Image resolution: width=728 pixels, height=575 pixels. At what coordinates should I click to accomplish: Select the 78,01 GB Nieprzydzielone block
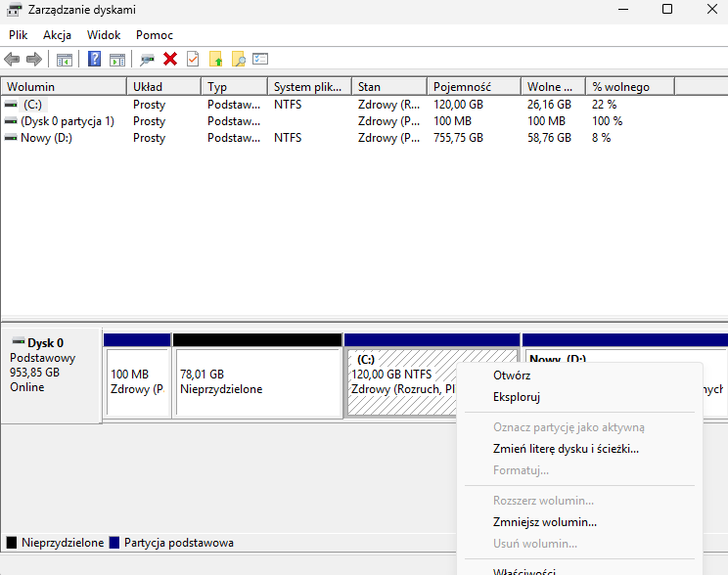257,376
